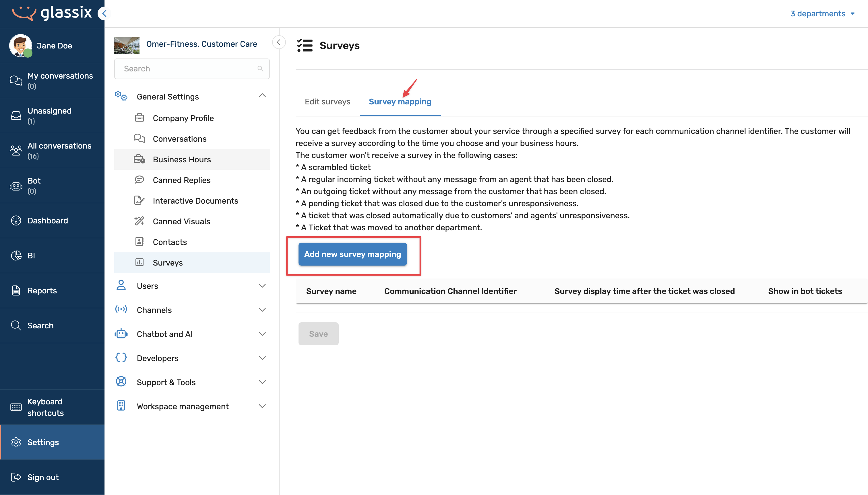Click the settings Search input field
This screenshot has width=868, height=495.
tap(187, 69)
